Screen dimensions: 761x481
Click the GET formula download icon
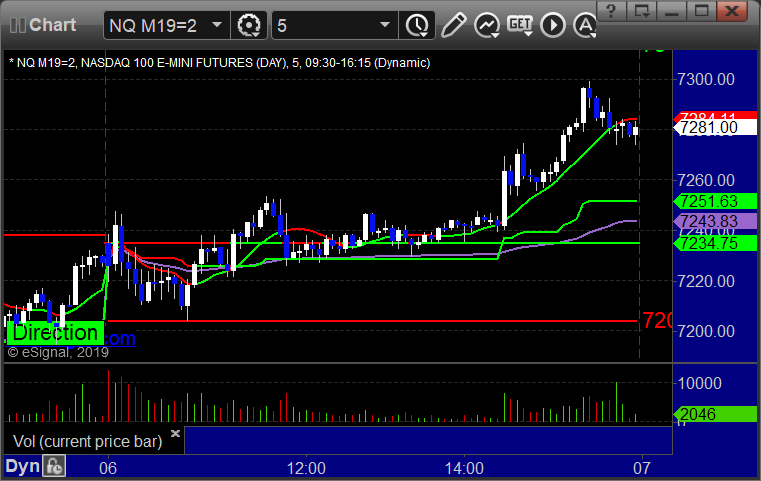pyautogui.click(x=520, y=24)
